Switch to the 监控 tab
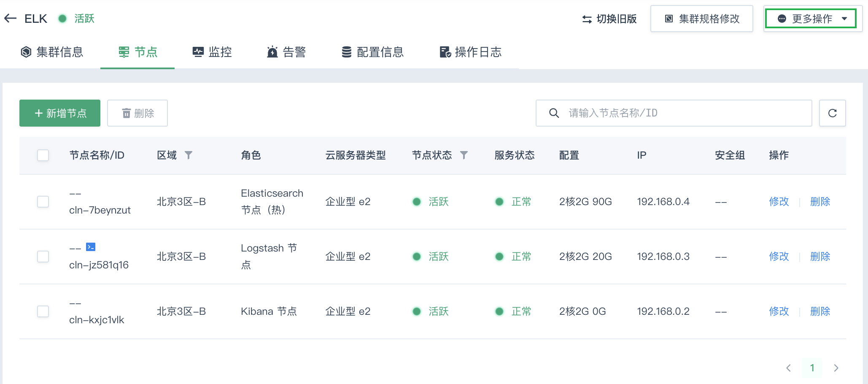 coord(212,52)
